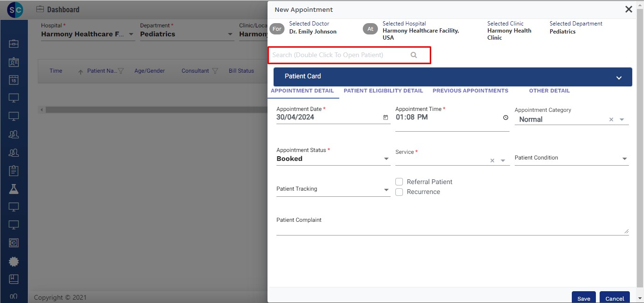Click the Save button

coord(584,298)
